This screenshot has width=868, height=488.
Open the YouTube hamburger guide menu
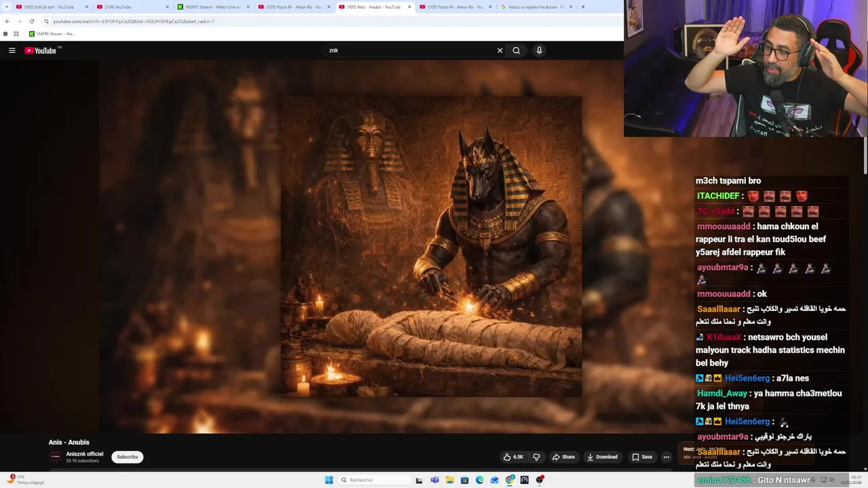(12, 50)
